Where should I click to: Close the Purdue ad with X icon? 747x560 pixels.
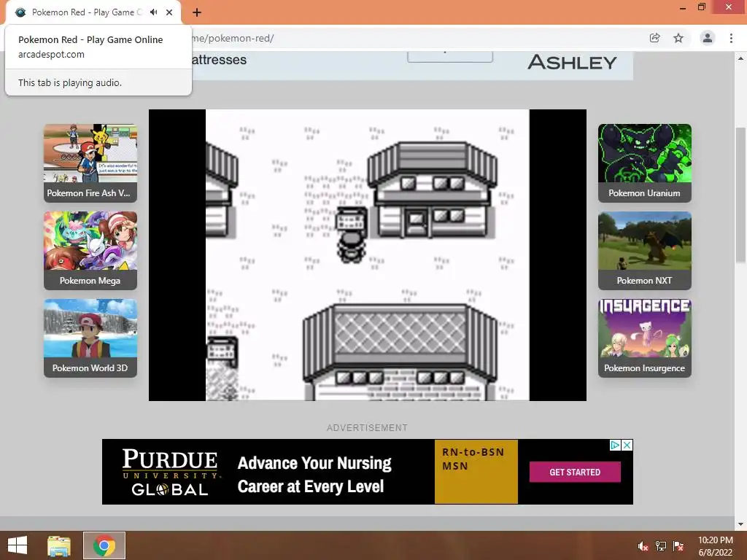click(627, 445)
